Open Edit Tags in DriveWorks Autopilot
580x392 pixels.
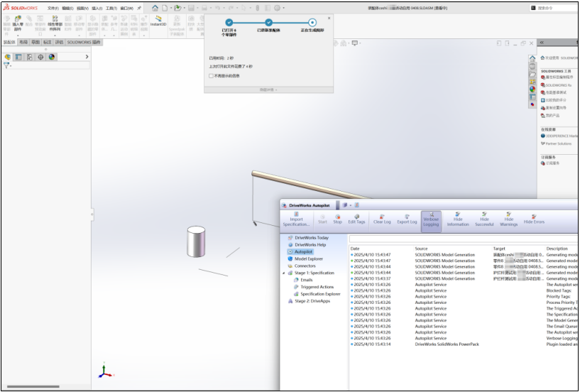pos(356,219)
